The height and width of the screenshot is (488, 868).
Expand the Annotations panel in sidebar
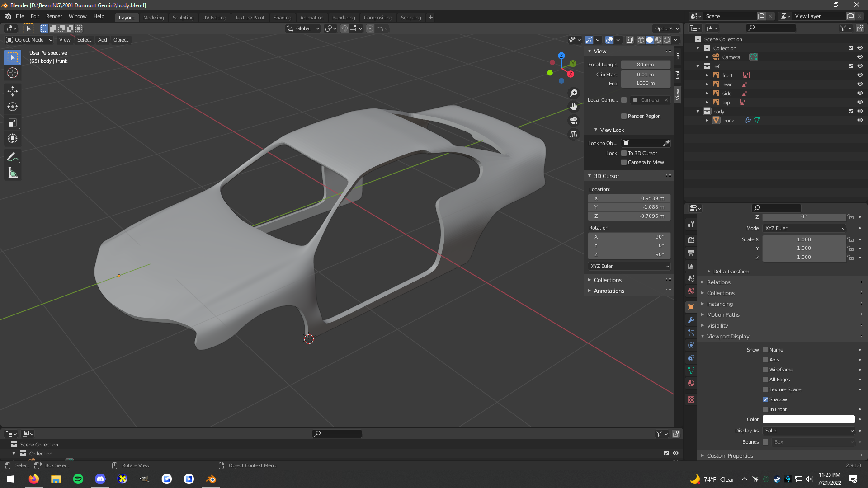tap(609, 291)
